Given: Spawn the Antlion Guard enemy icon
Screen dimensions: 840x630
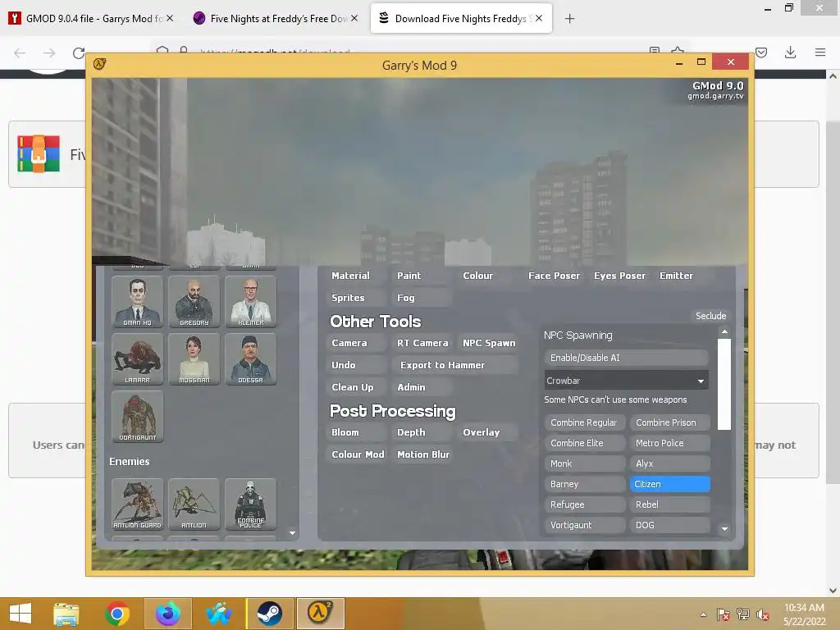Looking at the screenshot, I should click(137, 504).
